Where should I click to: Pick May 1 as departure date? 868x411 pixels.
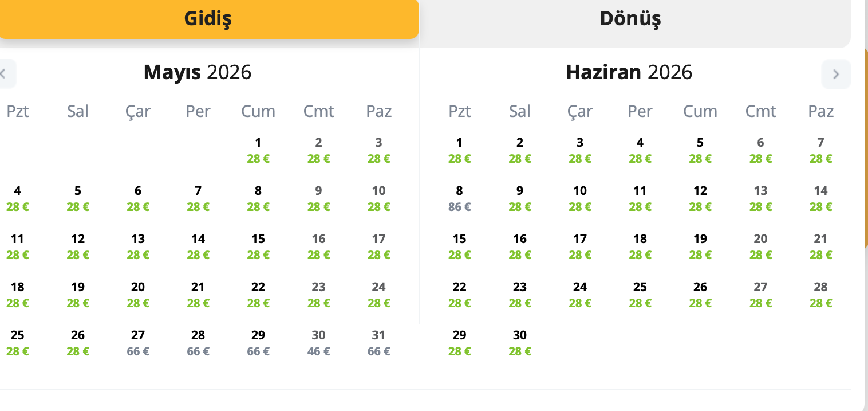coord(258,150)
